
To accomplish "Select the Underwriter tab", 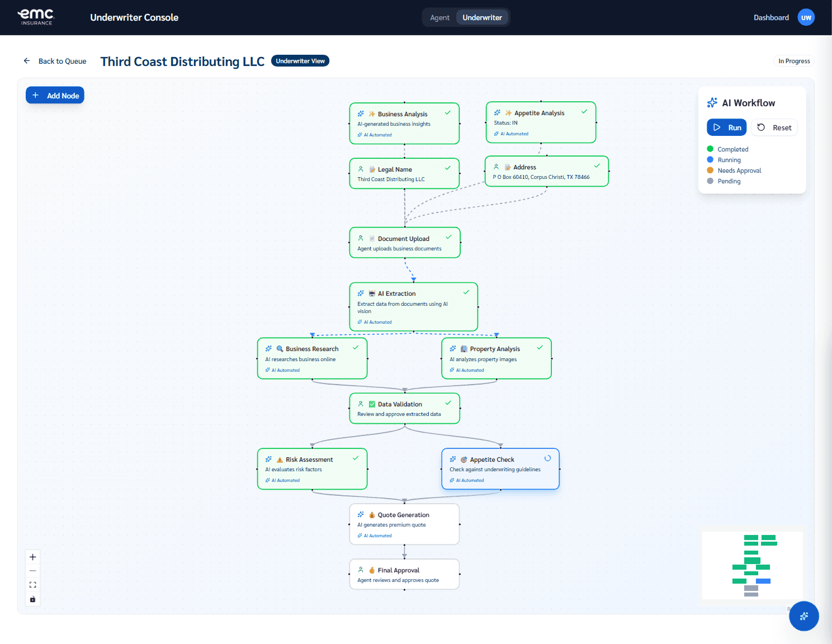I will pyautogui.click(x=482, y=17).
